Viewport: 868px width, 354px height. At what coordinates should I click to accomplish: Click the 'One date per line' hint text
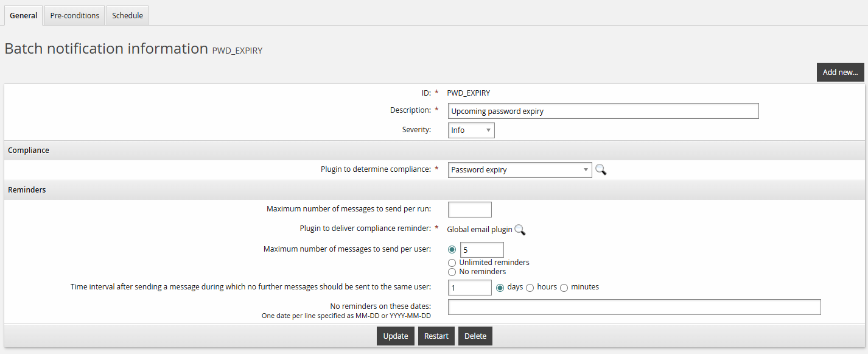pos(346,316)
